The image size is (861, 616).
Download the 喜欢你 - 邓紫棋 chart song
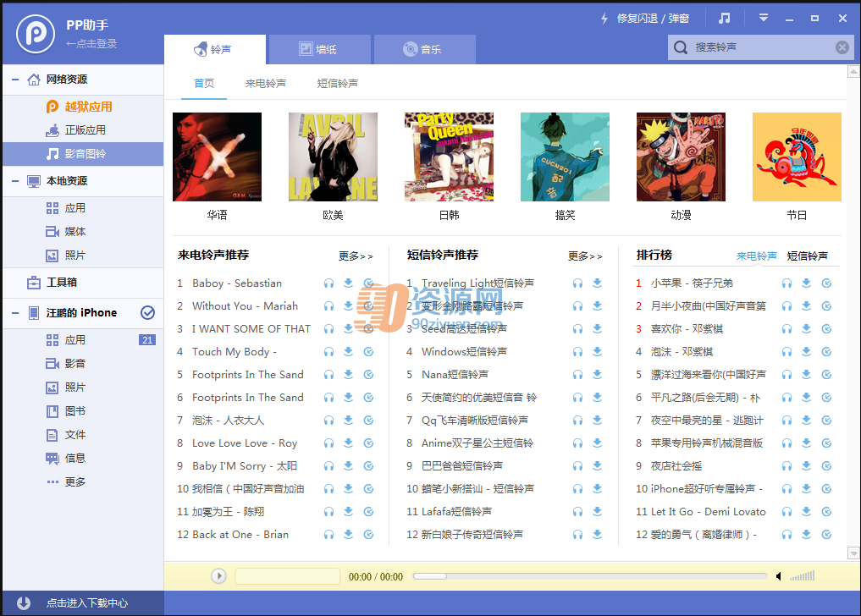point(806,329)
